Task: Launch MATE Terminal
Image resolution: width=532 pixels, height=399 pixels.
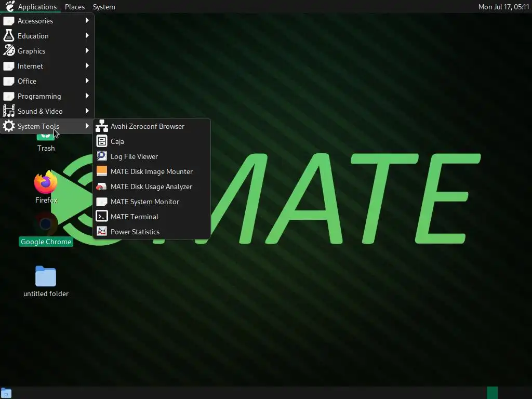Action: 152,217
